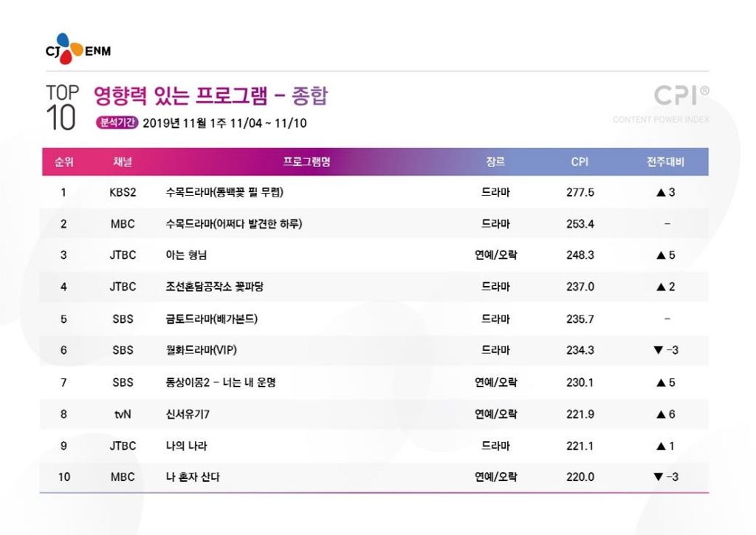Click program 아는 형님
Screen dimensions: 756x535
point(186,255)
